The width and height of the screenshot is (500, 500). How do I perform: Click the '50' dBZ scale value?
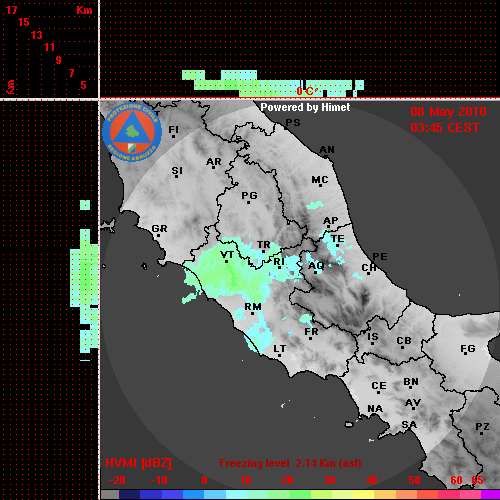(414, 480)
